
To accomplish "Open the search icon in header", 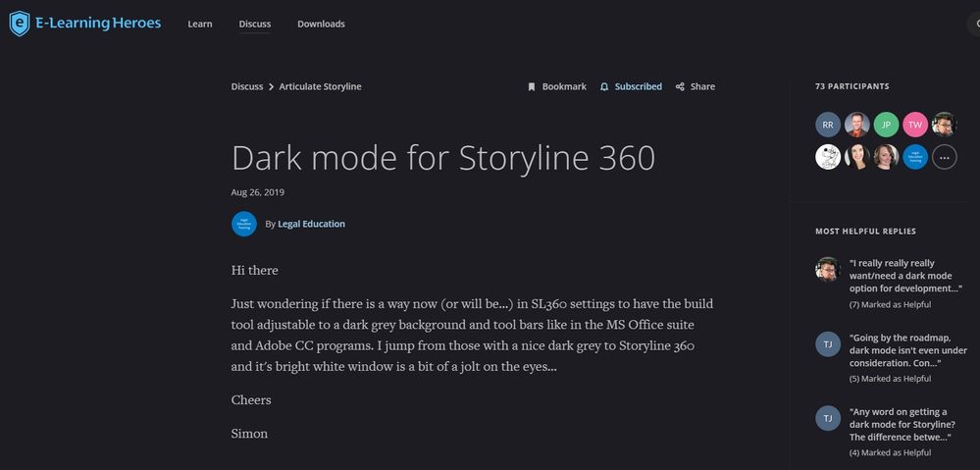I will pos(974,24).
